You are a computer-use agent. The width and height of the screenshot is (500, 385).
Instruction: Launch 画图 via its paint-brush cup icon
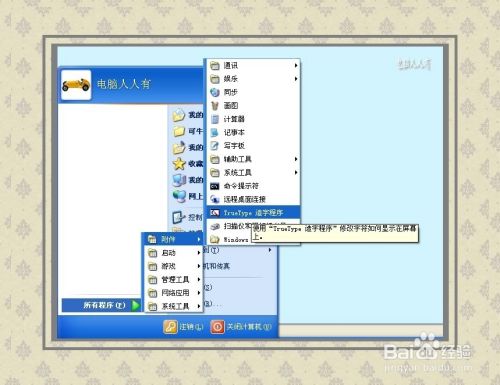coord(215,106)
